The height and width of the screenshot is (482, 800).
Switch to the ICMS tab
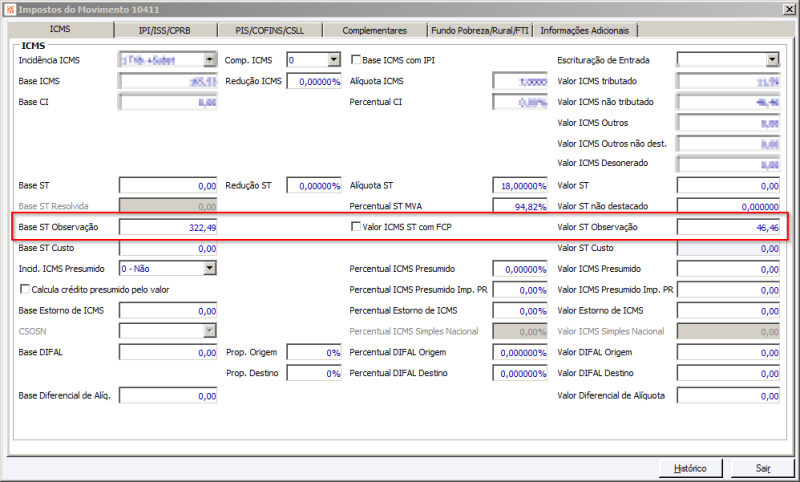(60, 29)
